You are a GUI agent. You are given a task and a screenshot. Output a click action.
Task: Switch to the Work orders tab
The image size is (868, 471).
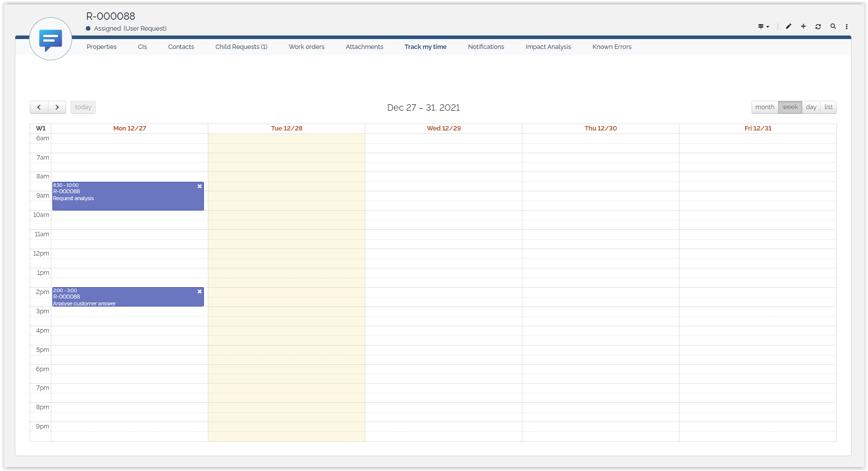[306, 47]
